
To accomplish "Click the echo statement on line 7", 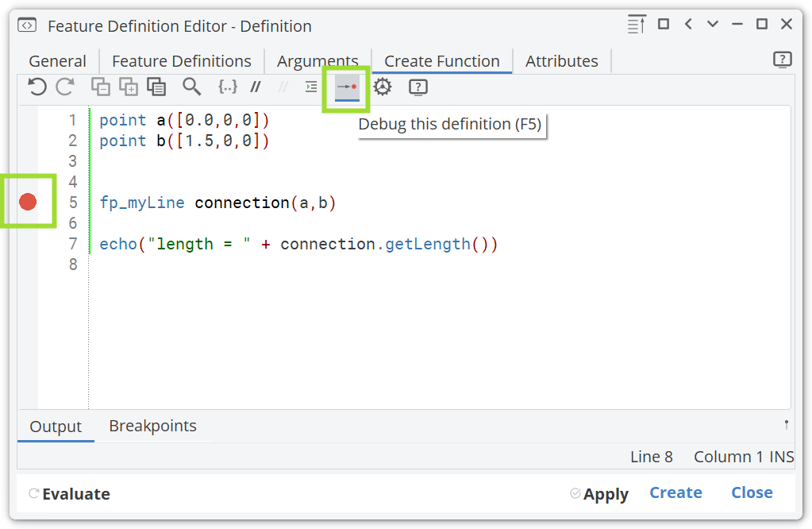I will [298, 244].
